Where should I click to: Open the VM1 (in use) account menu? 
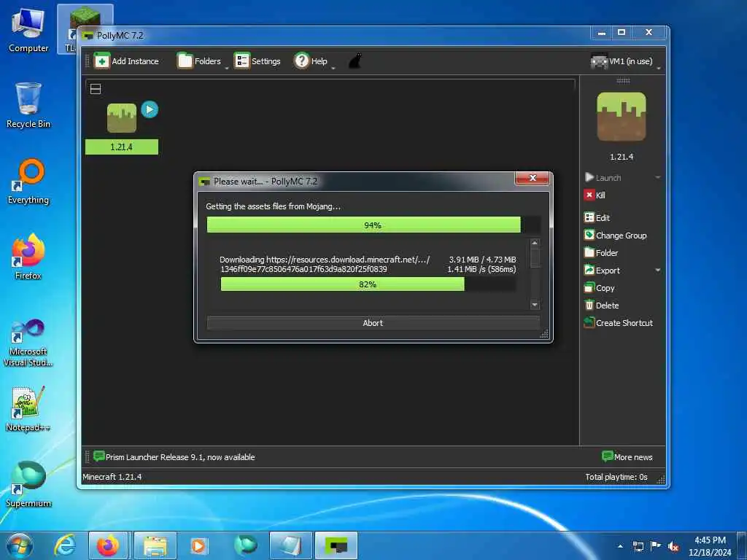click(x=622, y=61)
